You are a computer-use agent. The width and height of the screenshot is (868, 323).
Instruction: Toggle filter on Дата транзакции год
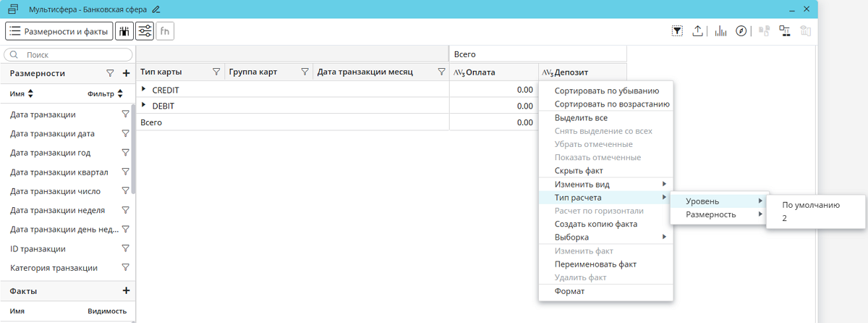(125, 153)
